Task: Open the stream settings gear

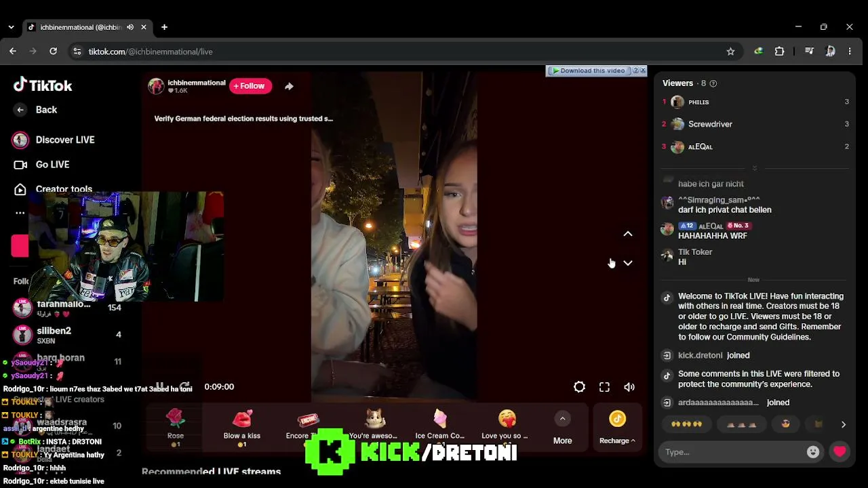Action: click(x=579, y=387)
